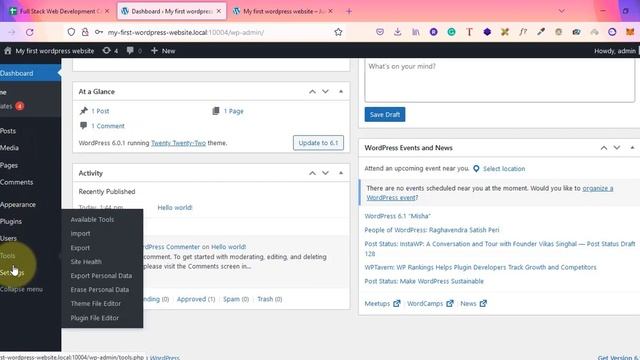Click the Select location link
The image size is (640, 360).
point(504,169)
